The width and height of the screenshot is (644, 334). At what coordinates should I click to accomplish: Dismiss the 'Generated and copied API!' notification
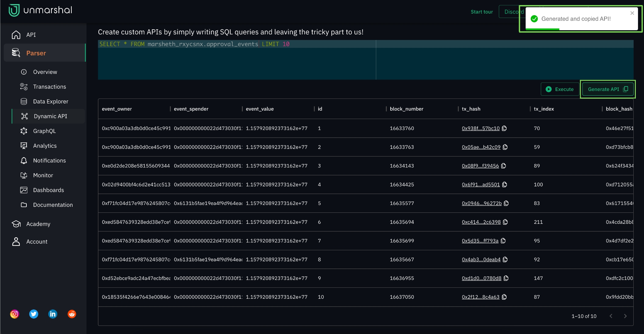632,13
